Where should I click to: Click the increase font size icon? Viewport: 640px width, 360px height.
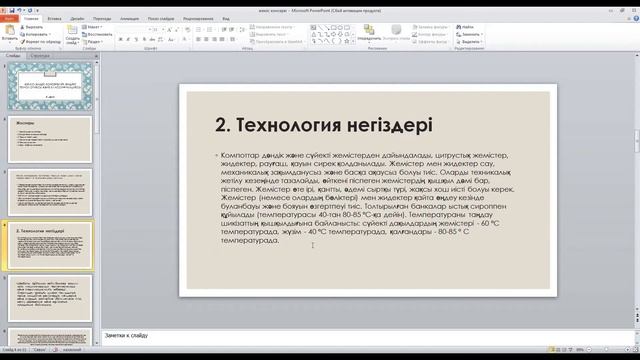click(x=169, y=30)
